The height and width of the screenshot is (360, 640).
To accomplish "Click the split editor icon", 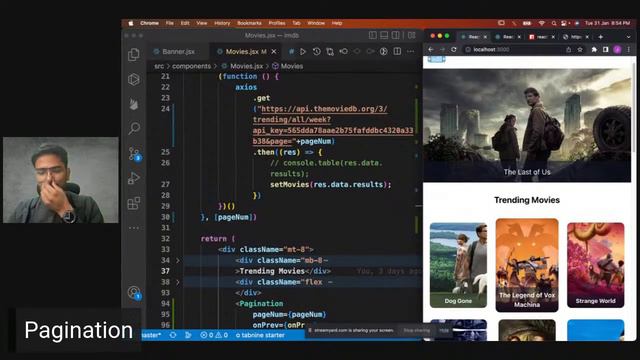I will pyautogui.click(x=397, y=51).
